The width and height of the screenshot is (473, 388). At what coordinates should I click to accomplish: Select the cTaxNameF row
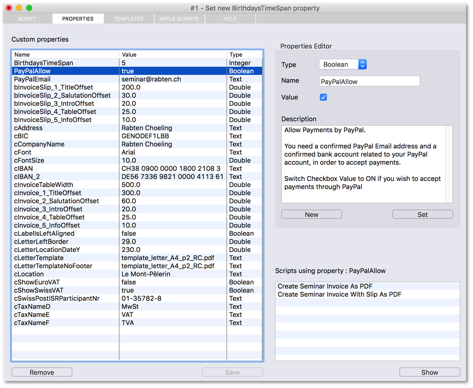pyautogui.click(x=137, y=322)
